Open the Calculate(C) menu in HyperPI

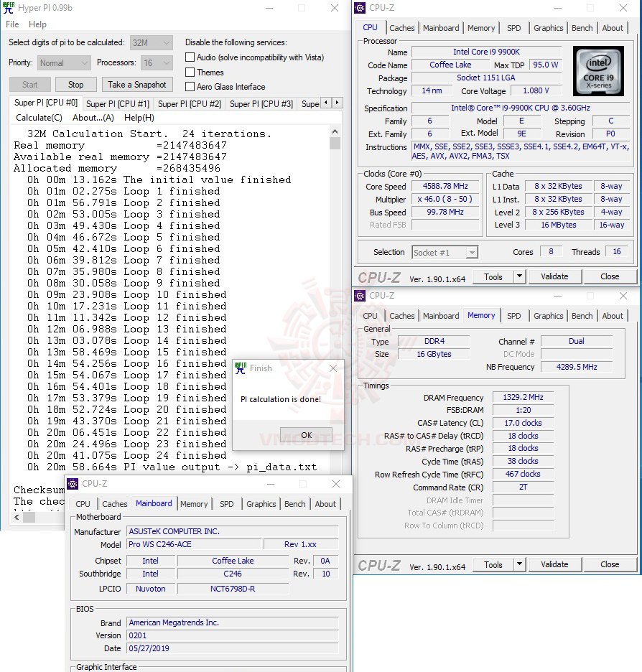tap(39, 117)
